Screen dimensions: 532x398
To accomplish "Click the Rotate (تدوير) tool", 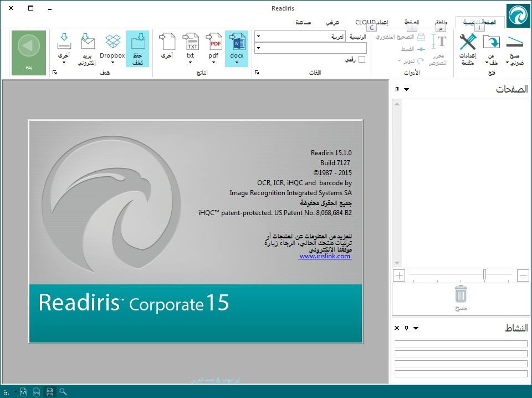I will click(x=411, y=61).
